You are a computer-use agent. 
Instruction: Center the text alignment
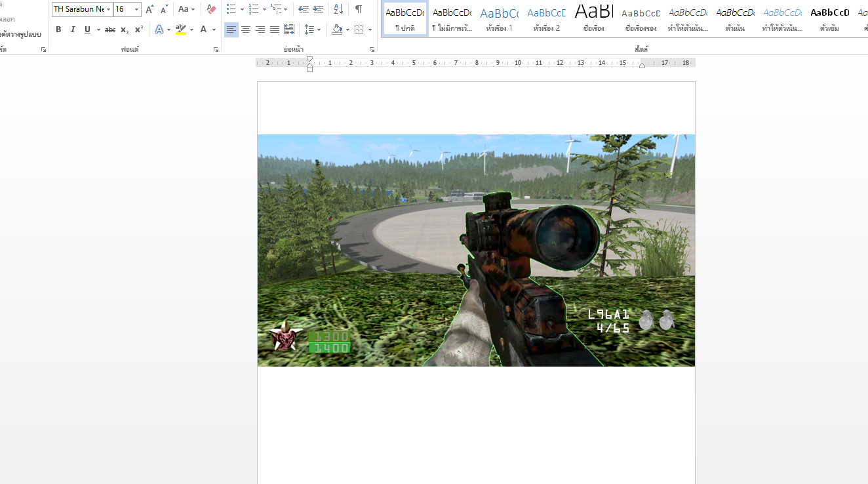(245, 30)
